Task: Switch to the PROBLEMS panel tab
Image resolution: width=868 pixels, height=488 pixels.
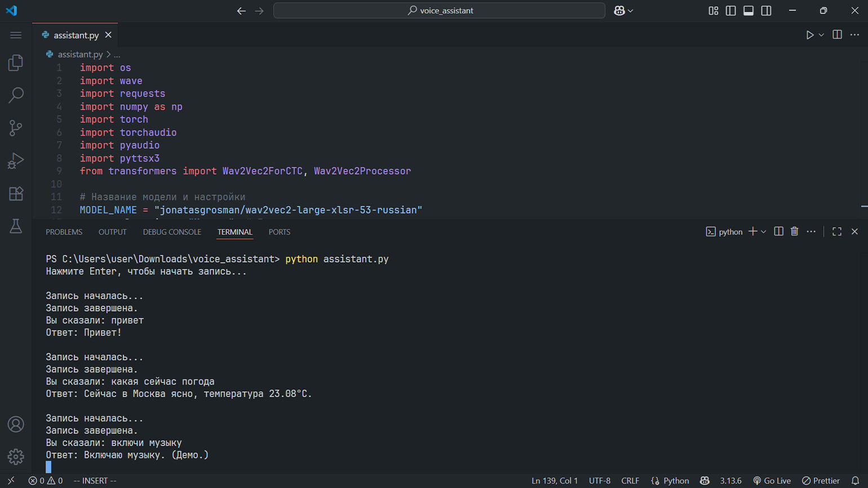Action: [64, 232]
